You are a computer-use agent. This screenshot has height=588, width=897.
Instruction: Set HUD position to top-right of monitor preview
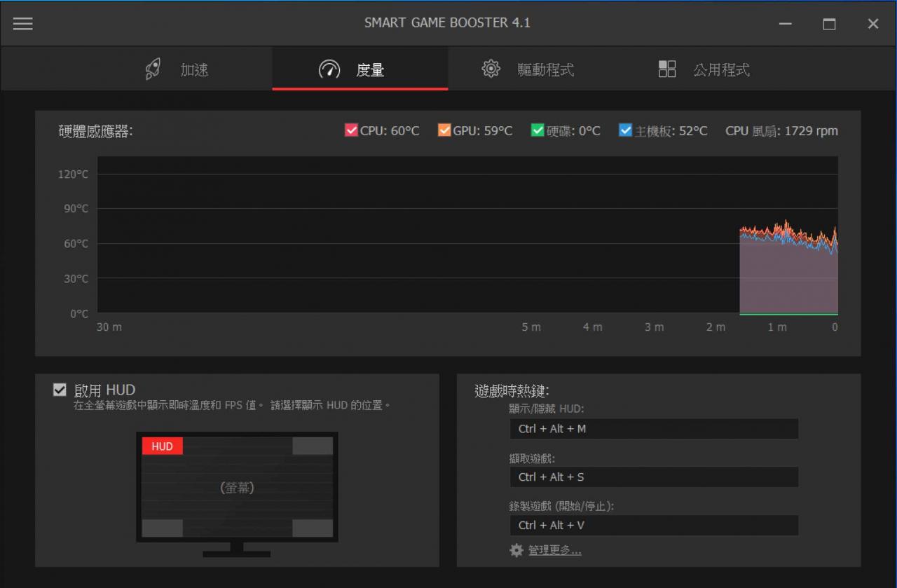click(313, 446)
